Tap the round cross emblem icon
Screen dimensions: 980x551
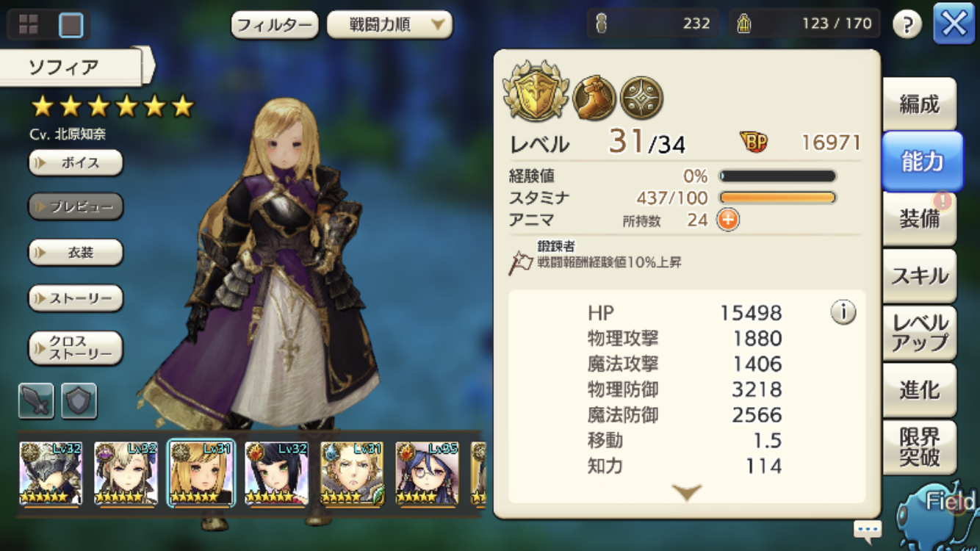coord(641,98)
